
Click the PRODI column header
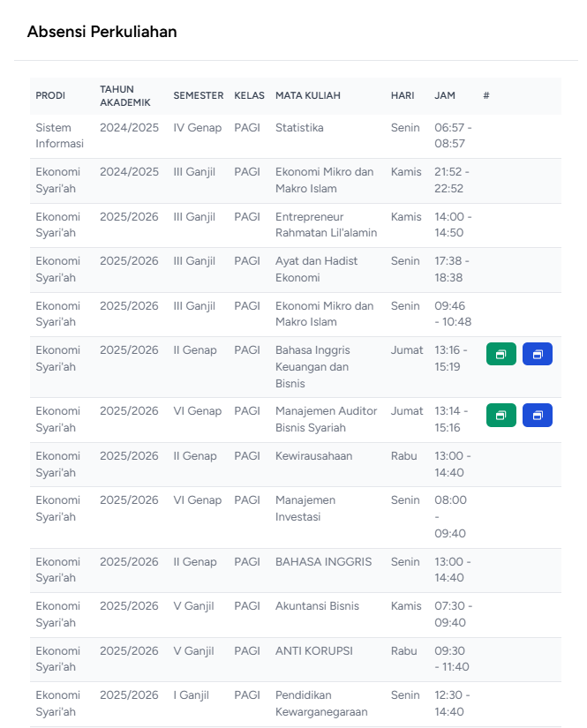coord(50,95)
